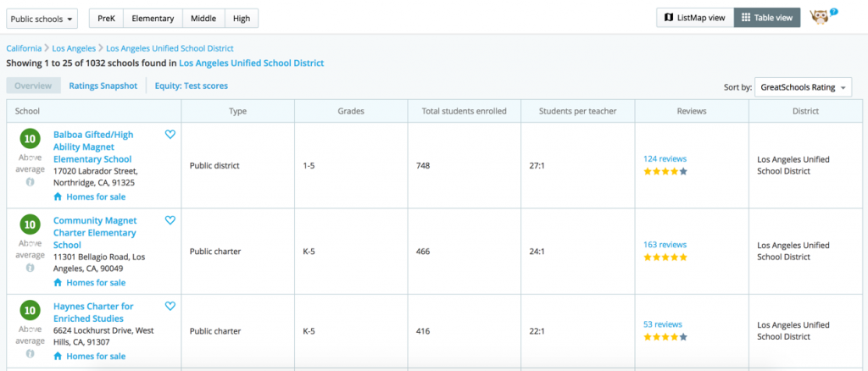Click the 22:1 students per teacher value
The height and width of the screenshot is (371, 868).
coord(537,331)
